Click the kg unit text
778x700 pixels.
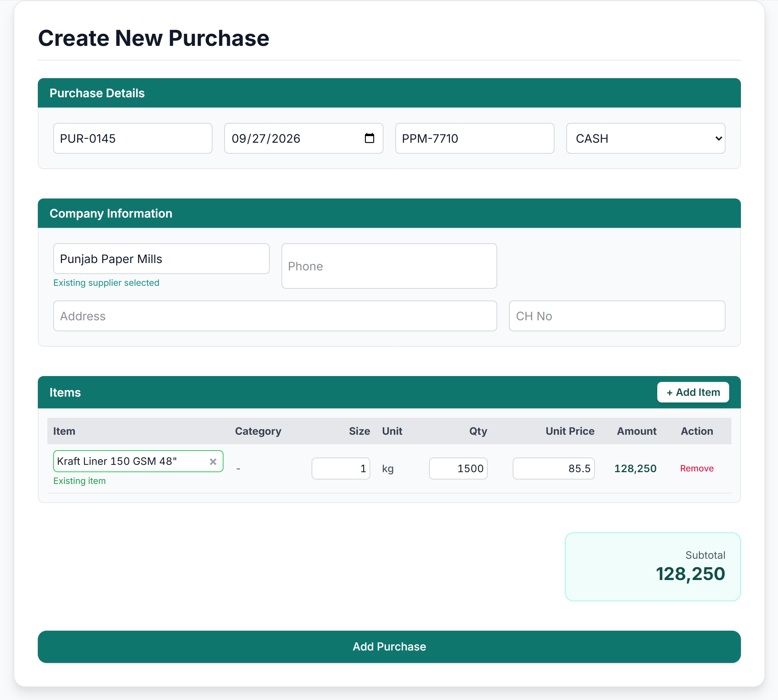click(388, 469)
